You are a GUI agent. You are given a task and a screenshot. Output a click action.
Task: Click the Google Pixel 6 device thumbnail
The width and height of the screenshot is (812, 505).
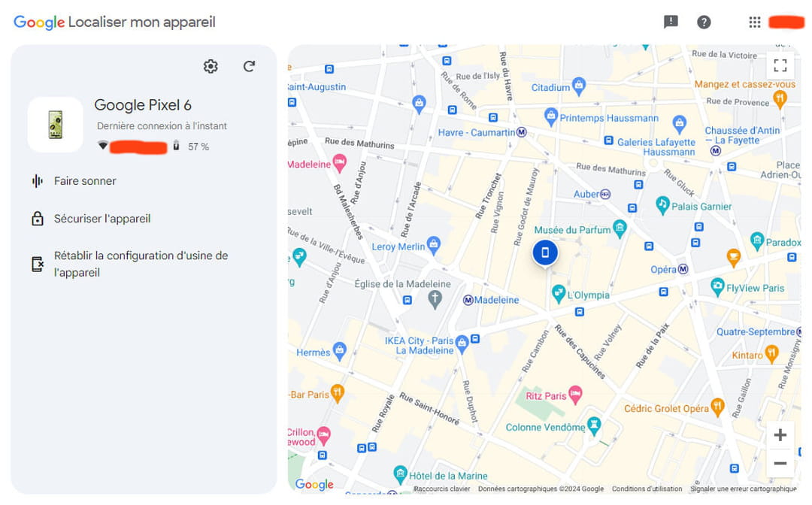[56, 125]
